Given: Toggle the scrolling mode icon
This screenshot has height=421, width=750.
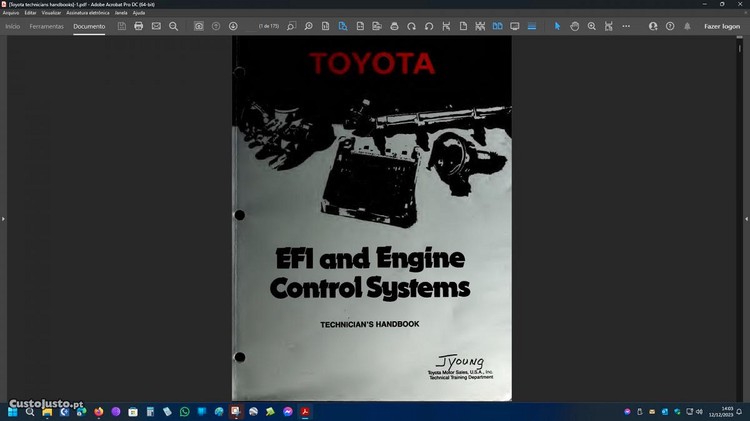Looking at the screenshot, I should tap(532, 26).
